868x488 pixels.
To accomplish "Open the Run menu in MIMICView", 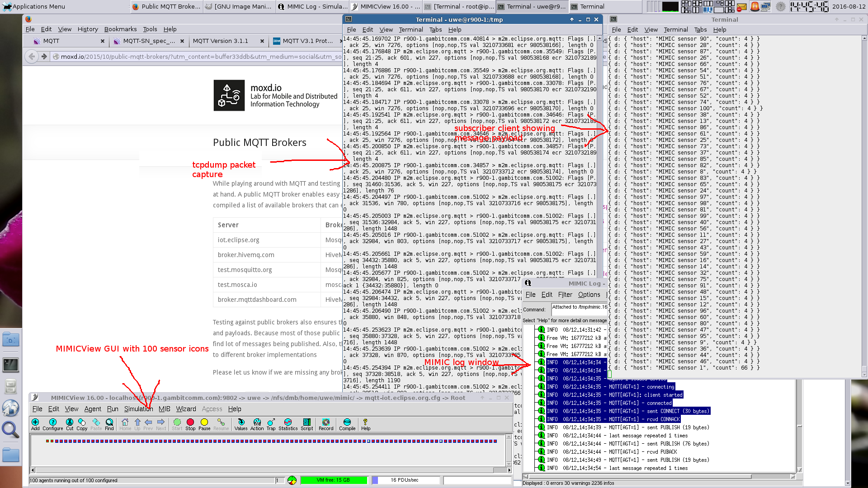I will coord(113,409).
